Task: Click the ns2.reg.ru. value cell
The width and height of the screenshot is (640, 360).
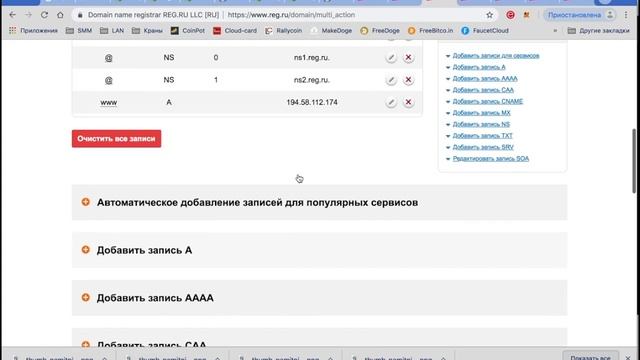Action: (x=312, y=80)
